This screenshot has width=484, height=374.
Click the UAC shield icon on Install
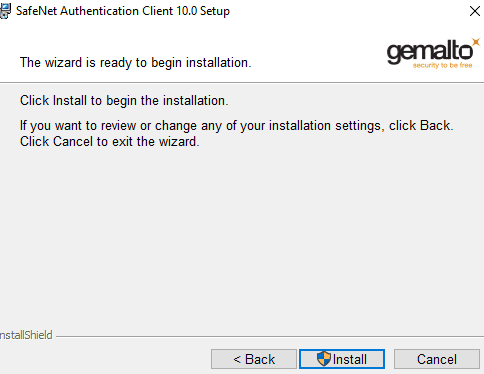(x=324, y=359)
